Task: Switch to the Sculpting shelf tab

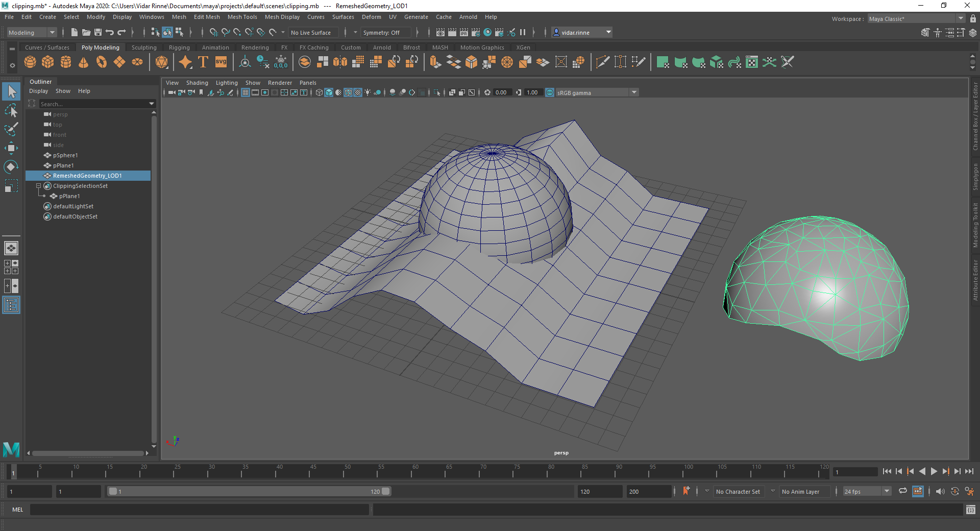Action: (143, 47)
